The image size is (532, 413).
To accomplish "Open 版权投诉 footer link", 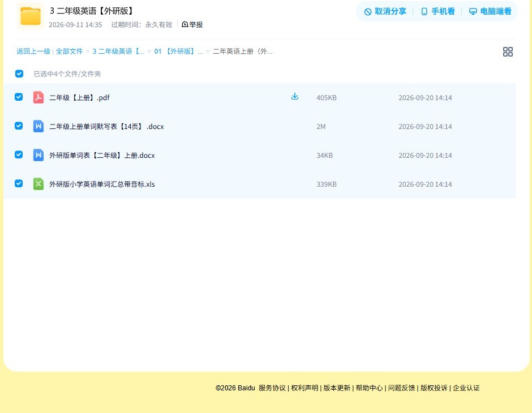I will tap(434, 388).
